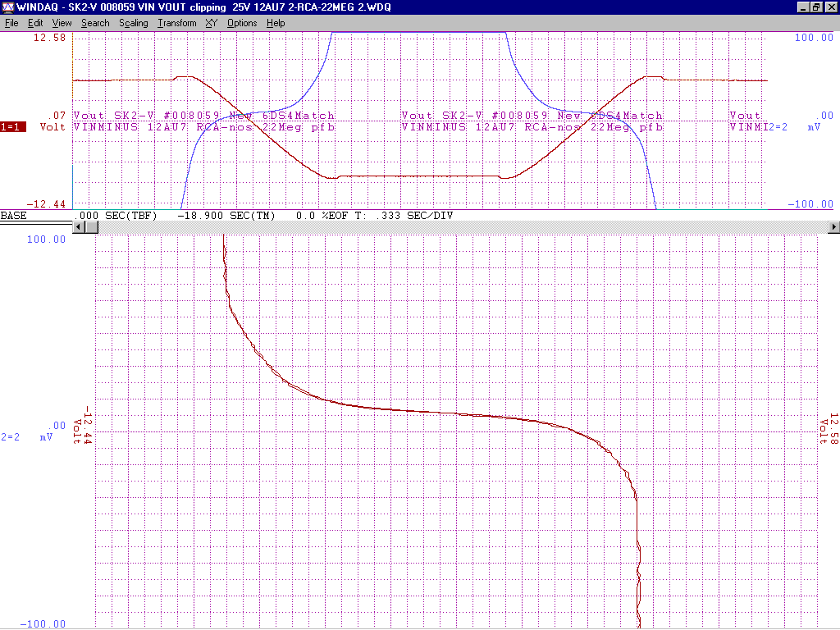This screenshot has width=840, height=630.
Task: Open the File menu
Action: click(x=11, y=23)
